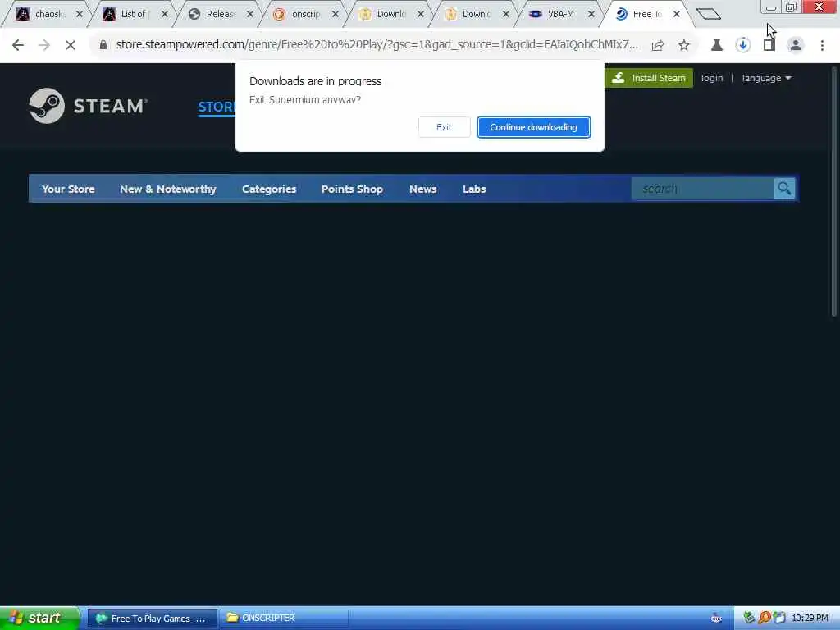840x630 pixels.
Task: Click the browser forward arrow
Action: (x=44, y=45)
